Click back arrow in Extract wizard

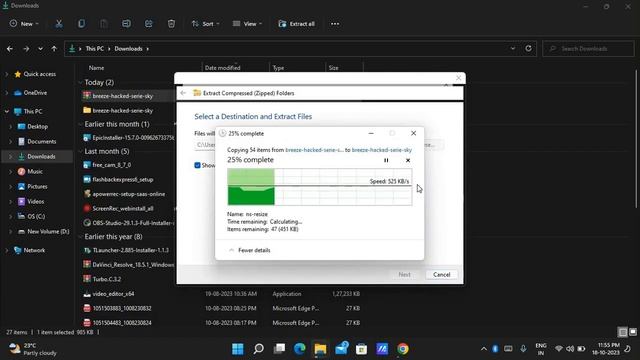[x=183, y=93]
